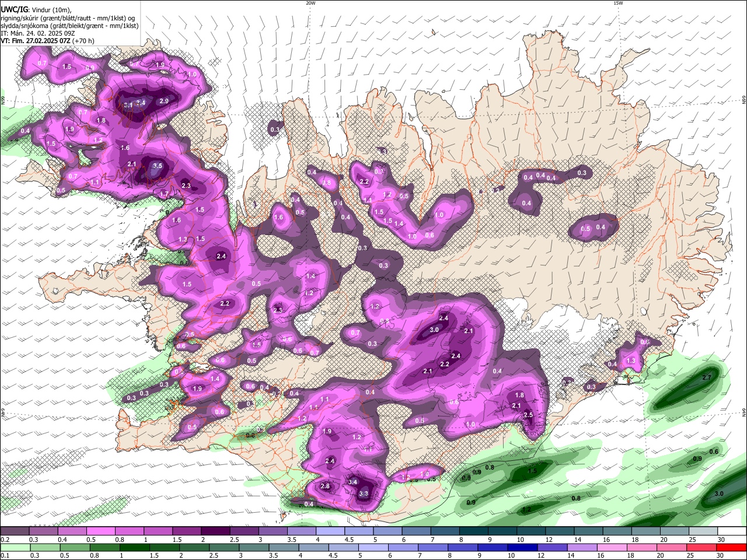Viewport: 747px width, 560px height.
Task: Pick the bottom legend swatch labeled 10
Action: (522, 547)
